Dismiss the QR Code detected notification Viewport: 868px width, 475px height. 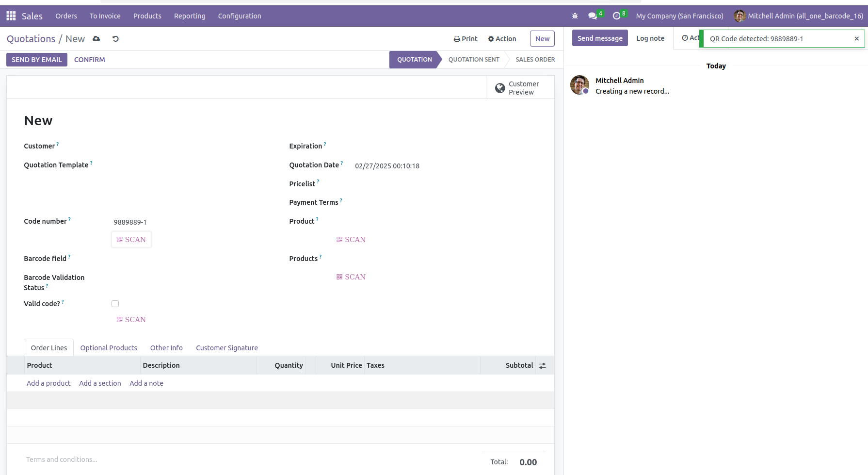coord(856,39)
